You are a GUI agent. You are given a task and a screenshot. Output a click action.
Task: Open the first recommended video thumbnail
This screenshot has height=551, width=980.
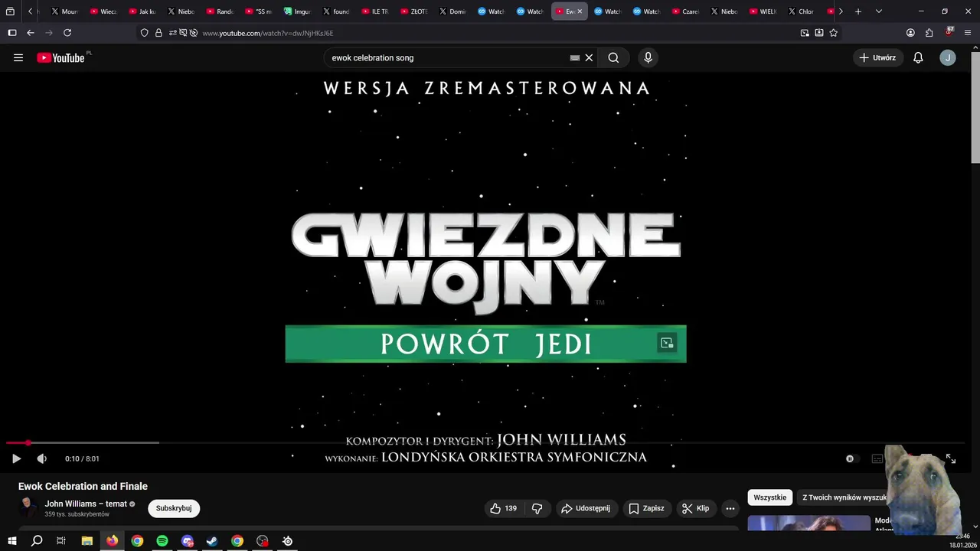tap(808, 523)
